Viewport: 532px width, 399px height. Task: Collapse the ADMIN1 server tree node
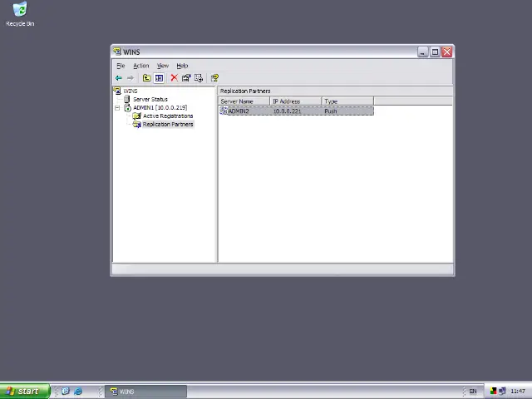point(117,108)
